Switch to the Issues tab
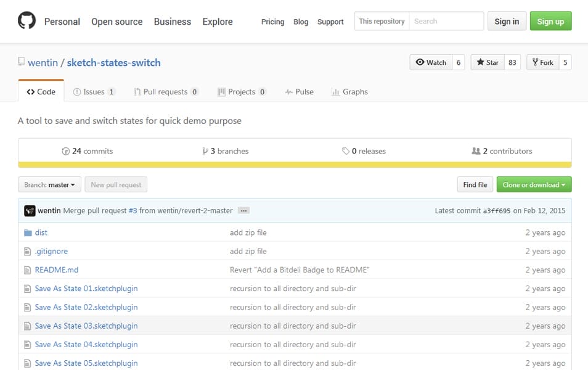This screenshot has height=370, width=588. pyautogui.click(x=93, y=92)
